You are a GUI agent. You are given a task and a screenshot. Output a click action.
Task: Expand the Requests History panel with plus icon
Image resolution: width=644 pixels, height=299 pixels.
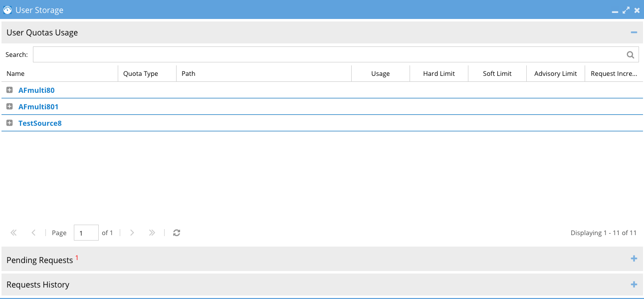tap(634, 285)
